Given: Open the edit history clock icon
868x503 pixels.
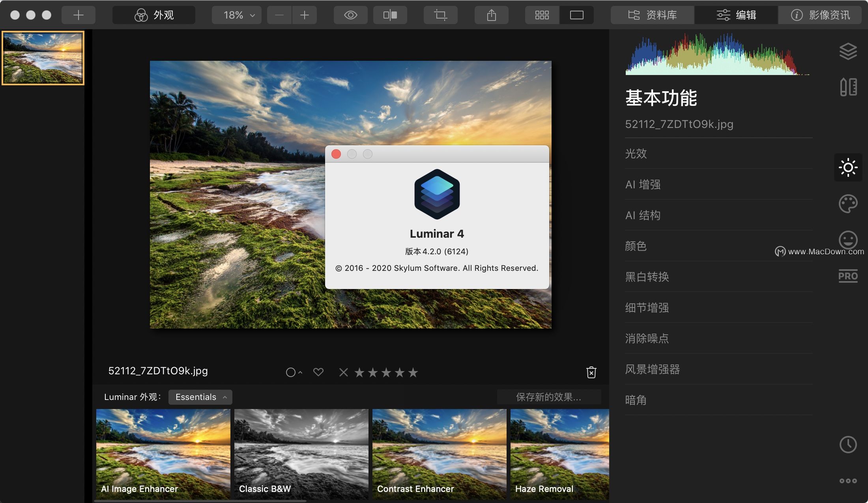Looking at the screenshot, I should pyautogui.click(x=848, y=445).
